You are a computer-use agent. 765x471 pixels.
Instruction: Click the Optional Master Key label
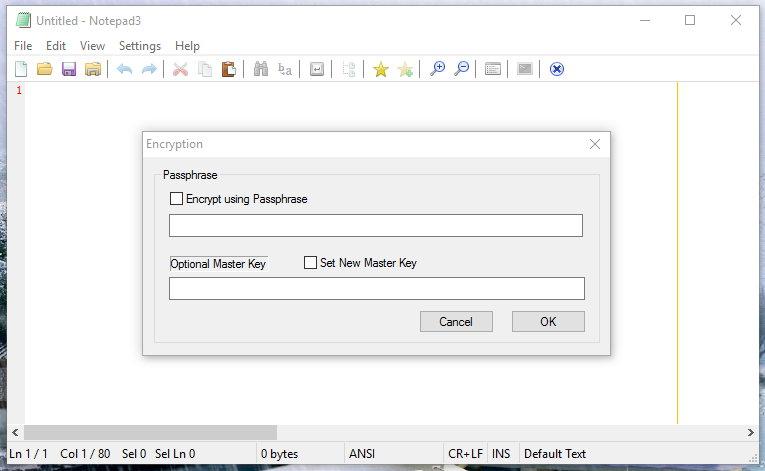coord(218,264)
